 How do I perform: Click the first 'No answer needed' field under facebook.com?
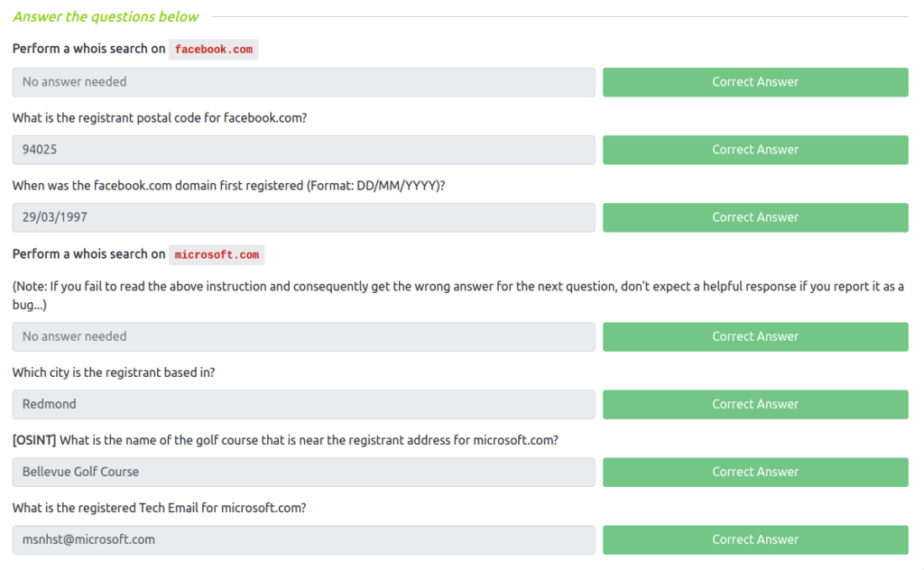[x=303, y=82]
